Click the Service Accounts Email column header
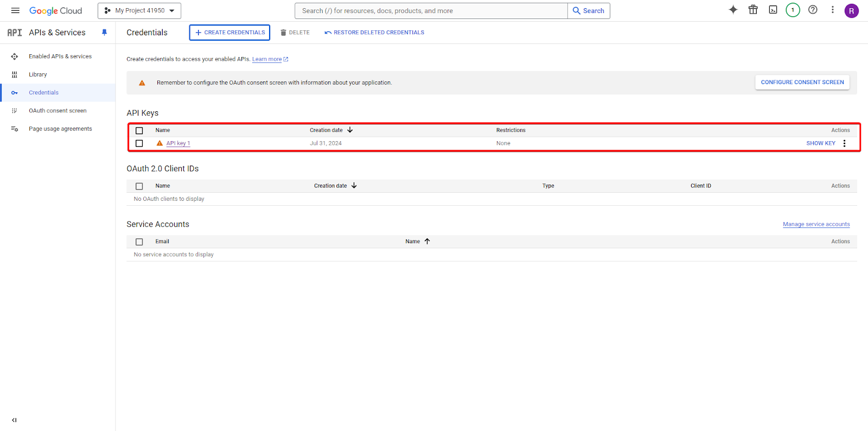Screen dimensions: 868x431 pyautogui.click(x=162, y=242)
